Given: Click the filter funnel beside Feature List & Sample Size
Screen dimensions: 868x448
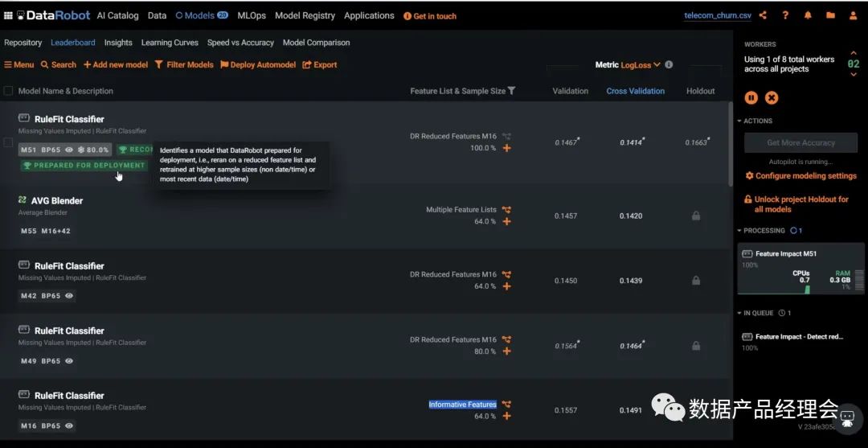Looking at the screenshot, I should pyautogui.click(x=511, y=91).
